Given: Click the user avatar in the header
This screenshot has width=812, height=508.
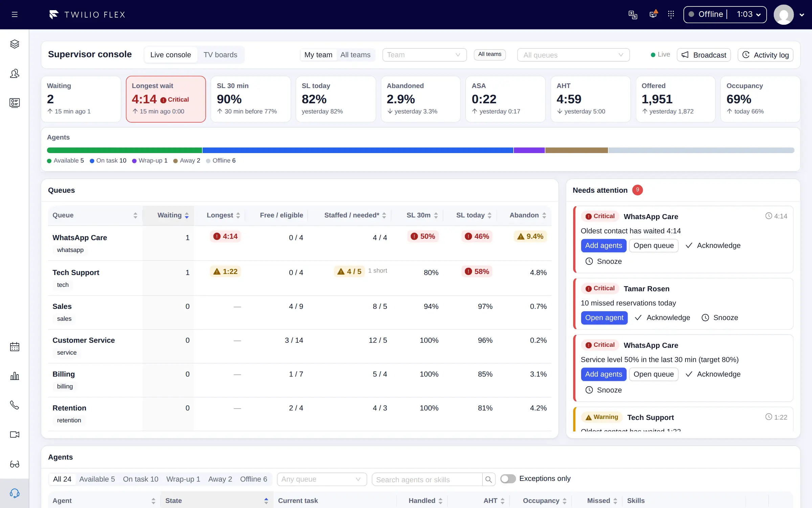Looking at the screenshot, I should point(784,15).
